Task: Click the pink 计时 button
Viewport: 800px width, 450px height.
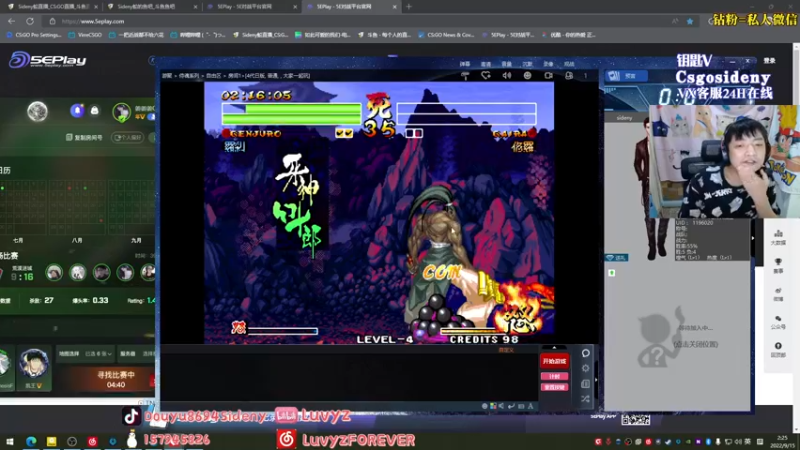Action: [555, 377]
